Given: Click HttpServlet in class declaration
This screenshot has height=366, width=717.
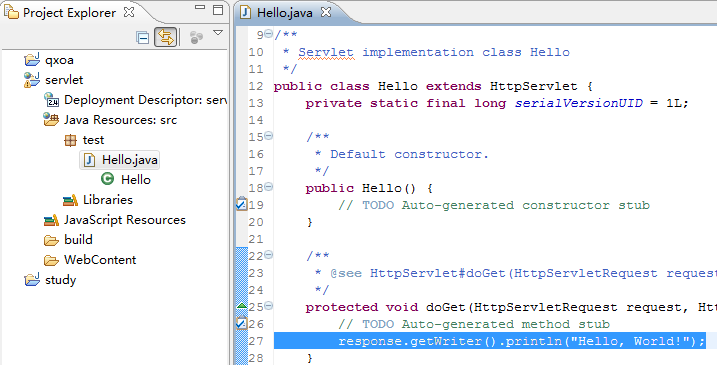Looking at the screenshot, I should coord(534,86).
